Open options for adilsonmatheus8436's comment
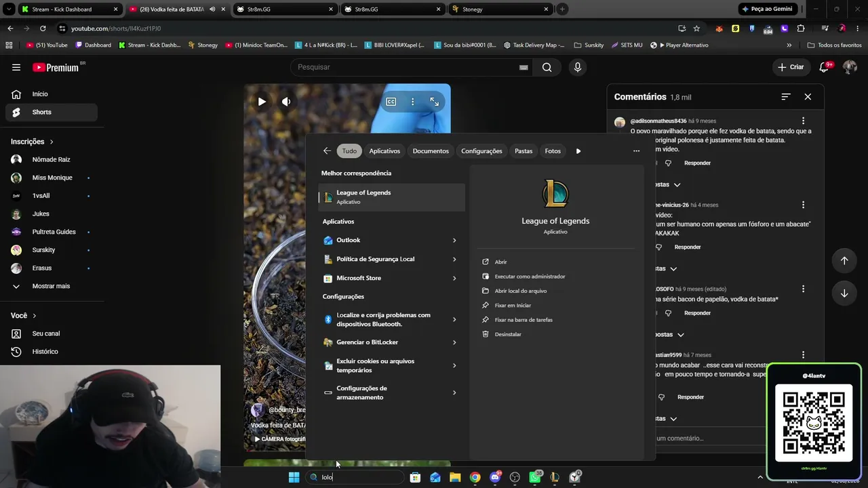This screenshot has width=868, height=488. click(804, 121)
